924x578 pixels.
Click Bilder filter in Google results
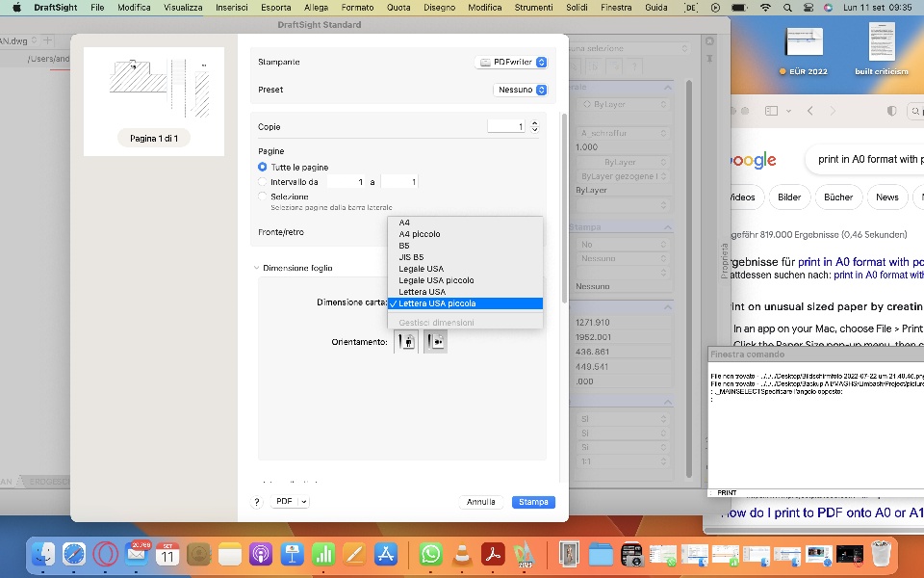tap(789, 197)
